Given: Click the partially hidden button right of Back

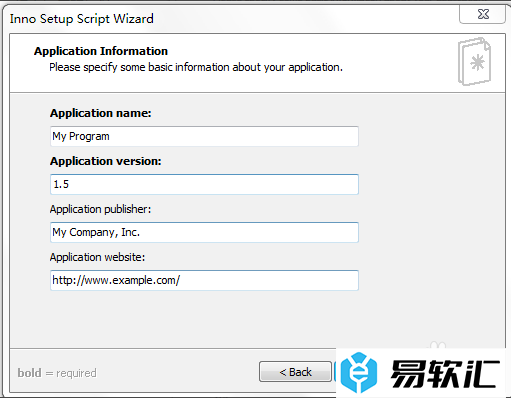Looking at the screenshot, I should tap(335, 372).
